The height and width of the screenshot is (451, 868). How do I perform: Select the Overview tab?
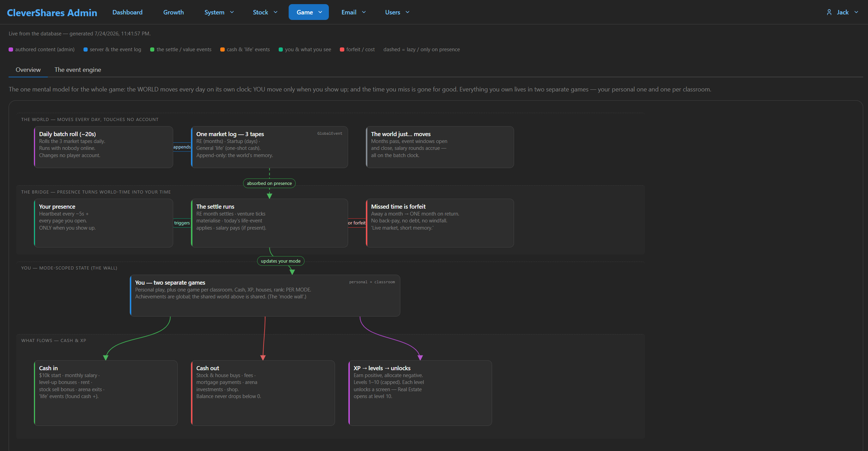coord(28,70)
